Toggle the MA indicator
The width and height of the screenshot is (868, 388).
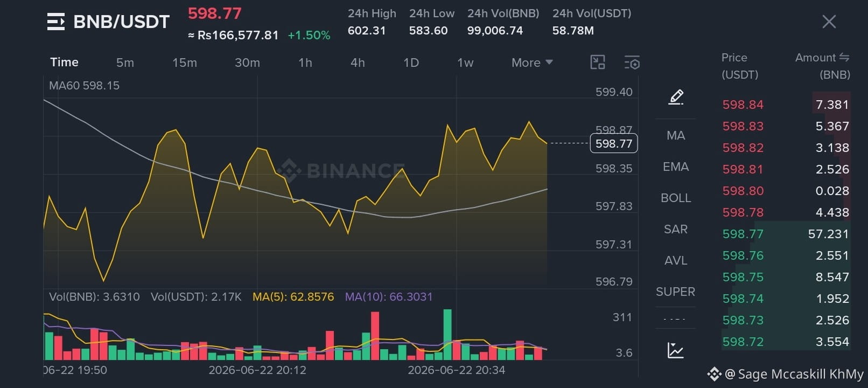pyautogui.click(x=676, y=135)
